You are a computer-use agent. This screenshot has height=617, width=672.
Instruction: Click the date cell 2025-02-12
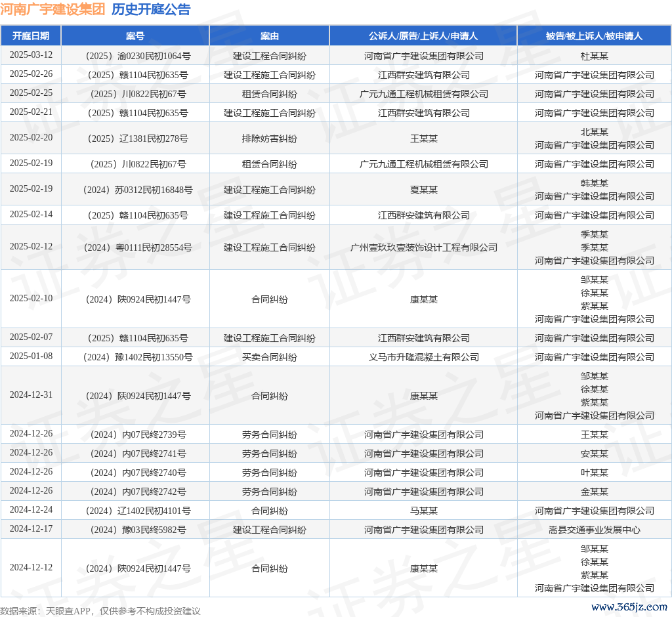pyautogui.click(x=31, y=247)
